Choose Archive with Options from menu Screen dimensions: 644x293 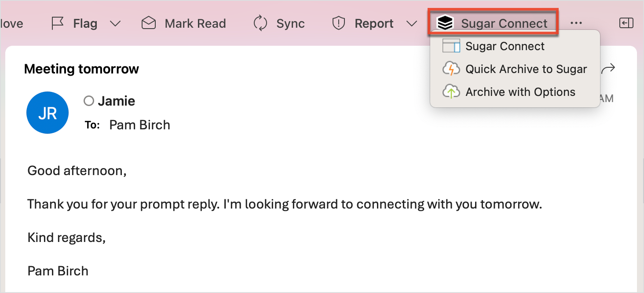coord(520,92)
